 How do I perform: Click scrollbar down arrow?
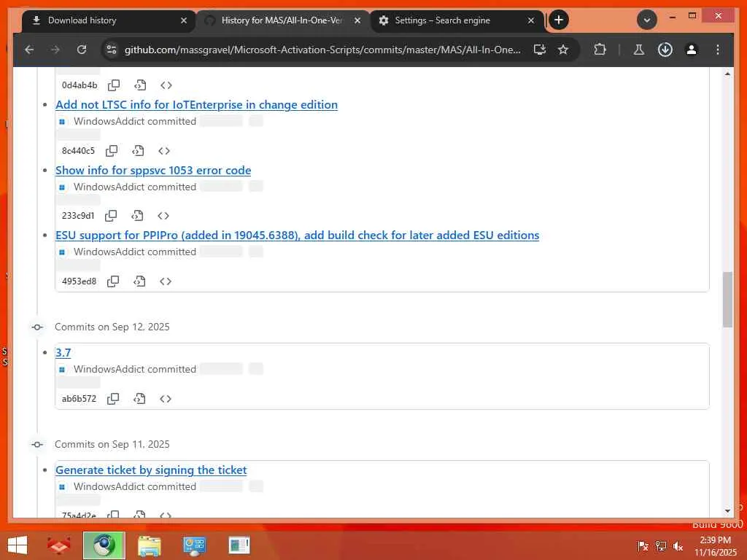pyautogui.click(x=727, y=511)
